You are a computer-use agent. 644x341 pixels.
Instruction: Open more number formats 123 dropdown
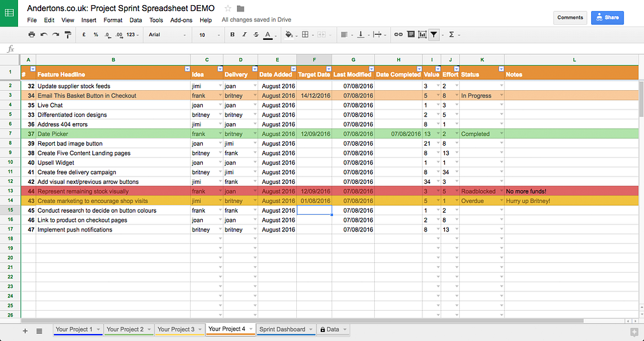[132, 35]
